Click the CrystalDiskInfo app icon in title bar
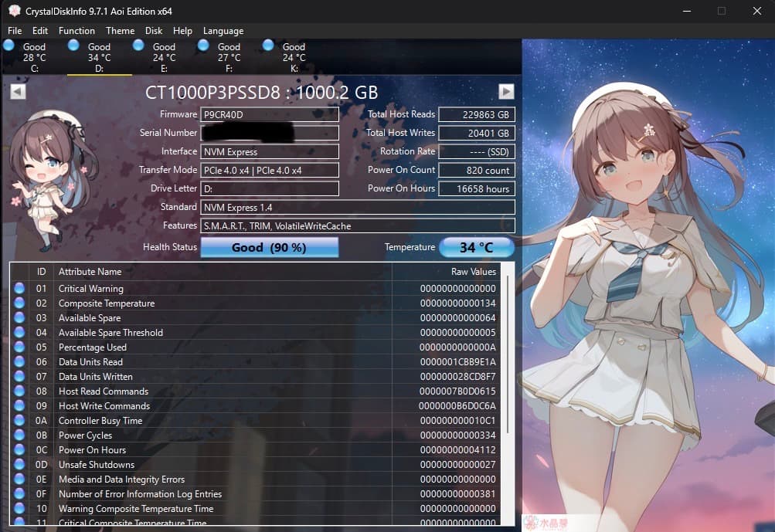The width and height of the screenshot is (775, 532). pos(15,10)
